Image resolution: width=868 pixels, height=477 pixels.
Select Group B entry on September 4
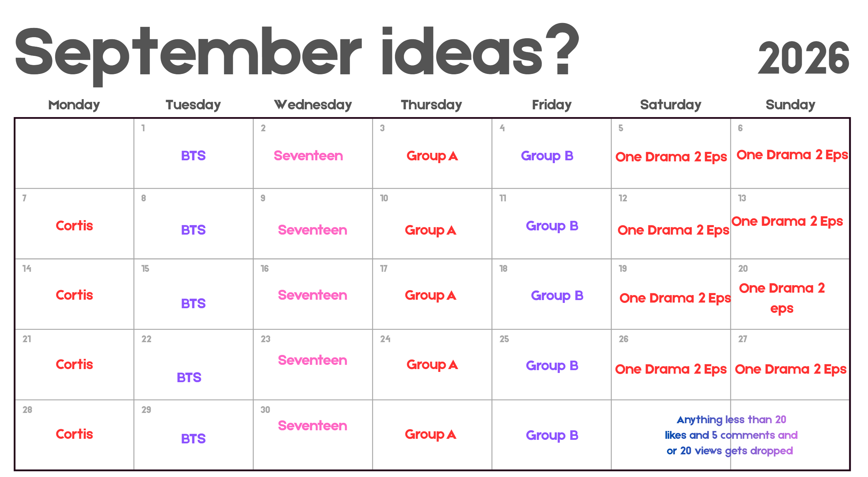tap(547, 156)
